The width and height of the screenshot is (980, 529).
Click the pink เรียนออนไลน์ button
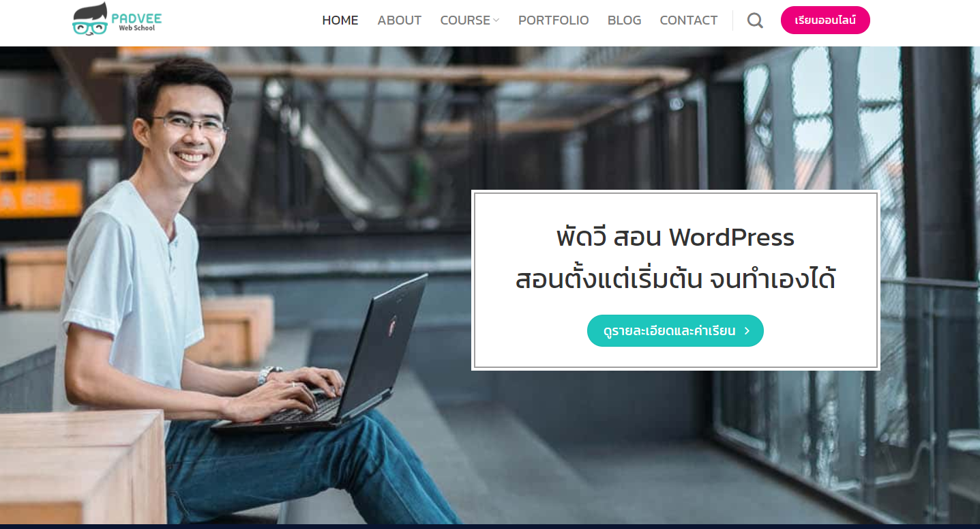(825, 20)
